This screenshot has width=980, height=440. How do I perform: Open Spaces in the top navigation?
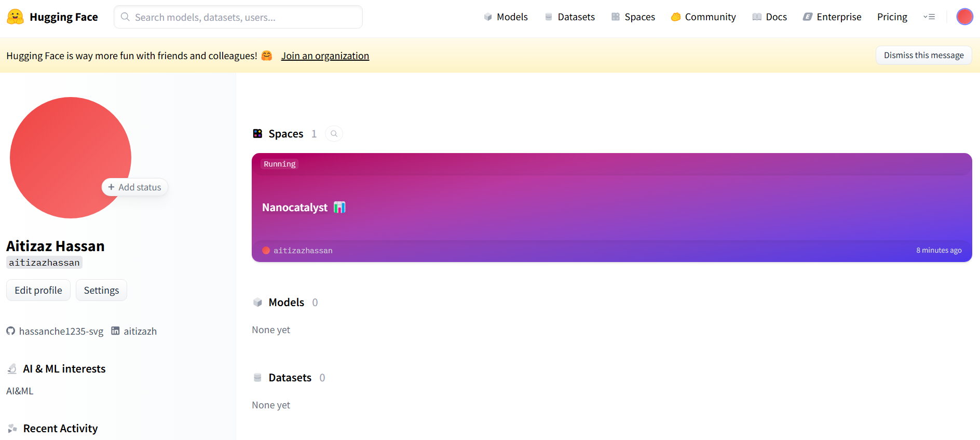click(x=633, y=17)
